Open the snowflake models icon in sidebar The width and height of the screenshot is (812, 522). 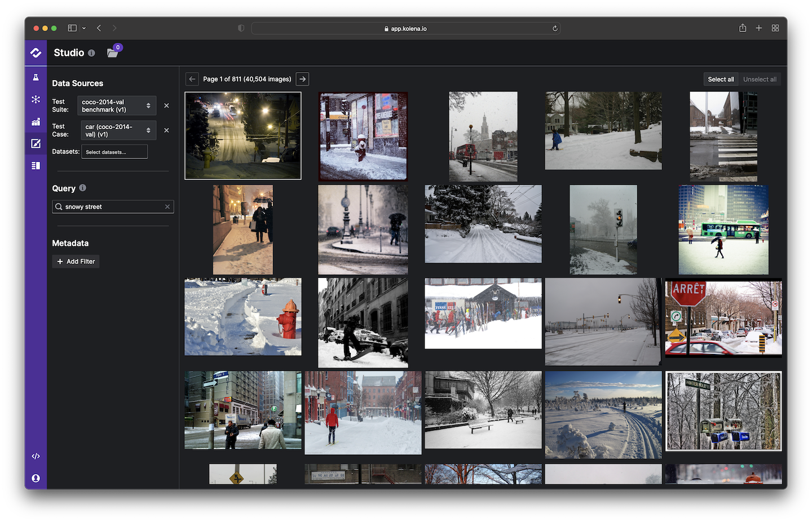click(36, 100)
